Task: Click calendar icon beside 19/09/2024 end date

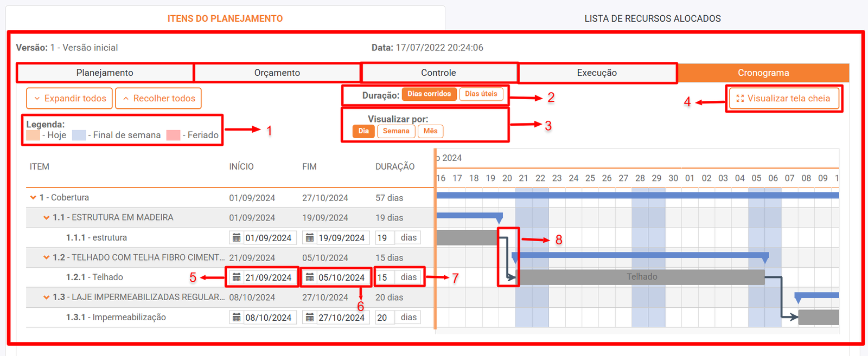Action: tap(310, 238)
